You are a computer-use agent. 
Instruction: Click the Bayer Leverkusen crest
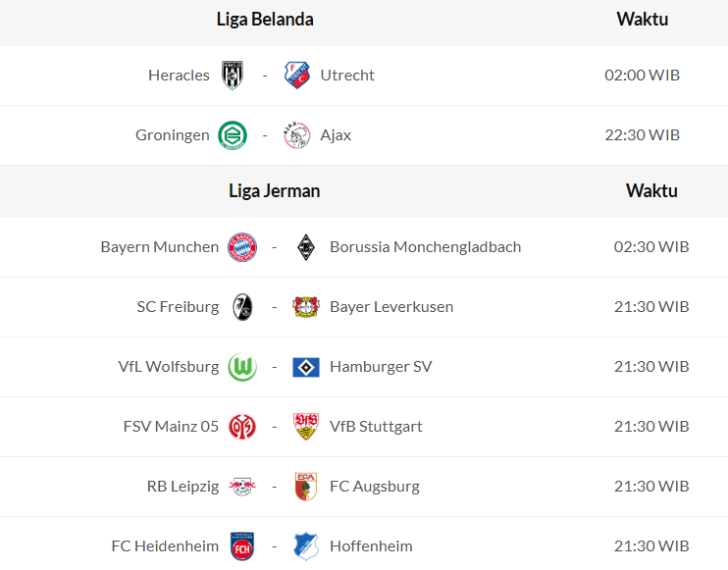pyautogui.click(x=306, y=307)
